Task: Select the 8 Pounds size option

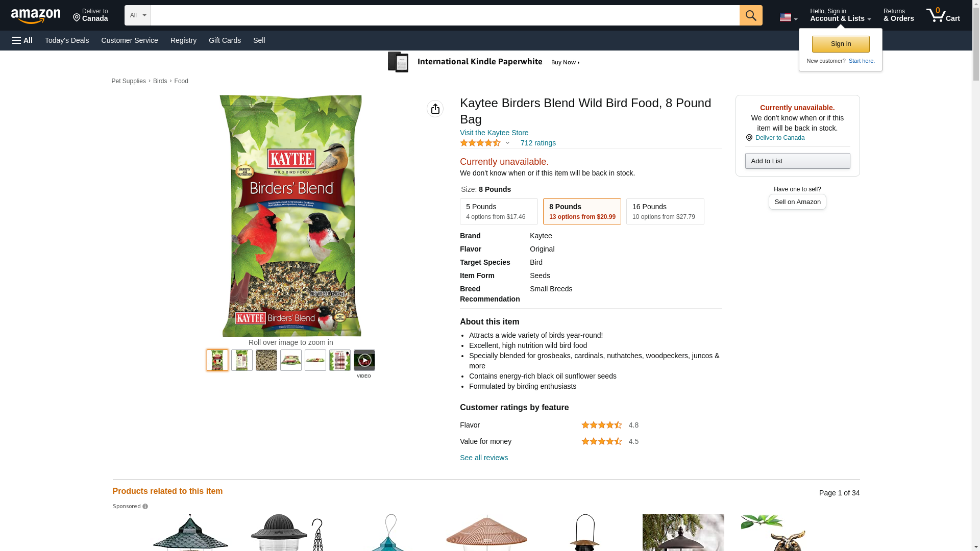Action: click(x=582, y=211)
